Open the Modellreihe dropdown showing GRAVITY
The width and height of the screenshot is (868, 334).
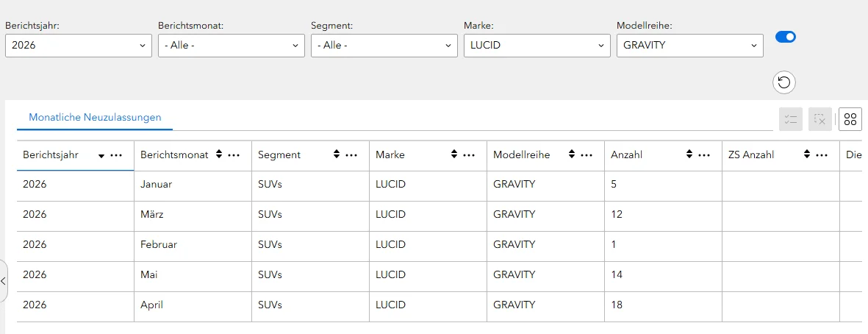[x=689, y=46]
